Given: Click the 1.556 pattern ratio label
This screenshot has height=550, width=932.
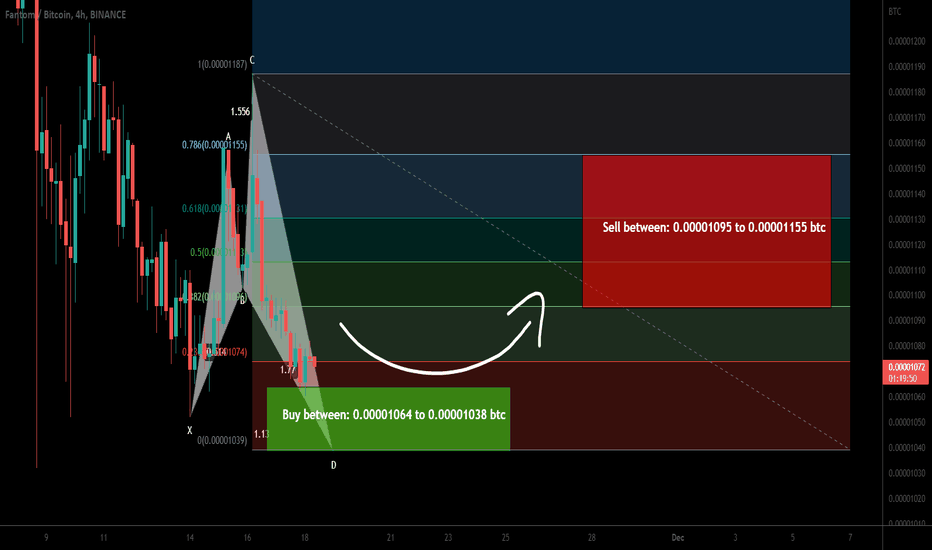Looking at the screenshot, I should [240, 111].
